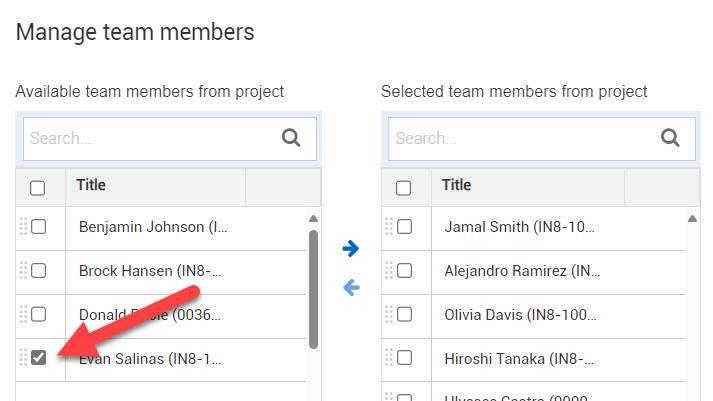Check the Benjamin Johnson checkbox
This screenshot has height=401, width=713.
[39, 227]
